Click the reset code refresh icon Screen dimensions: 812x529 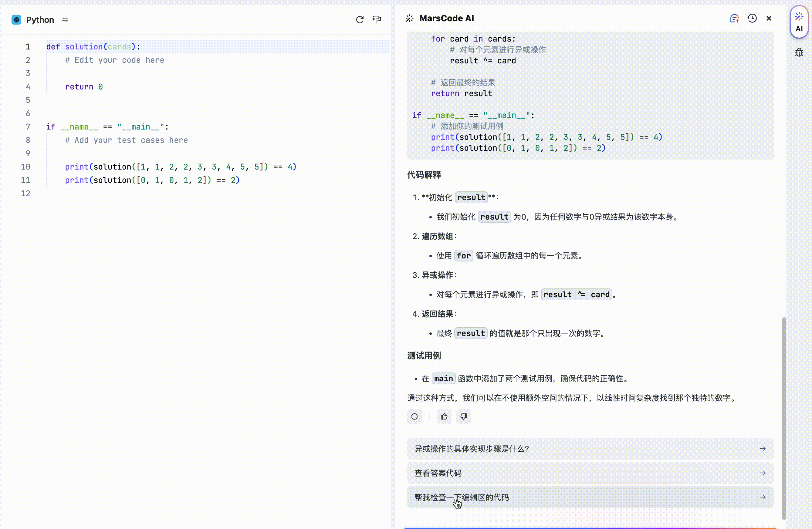[360, 20]
